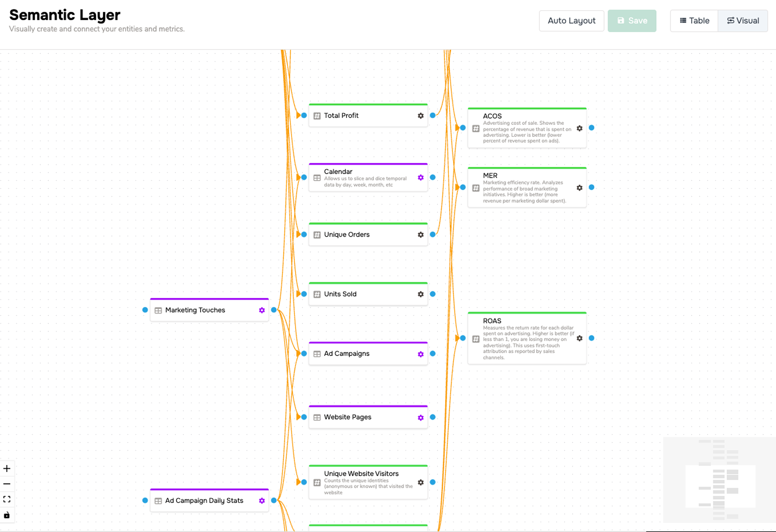This screenshot has height=532, width=776.
Task: Switch to Visual view tab
Action: pos(743,21)
